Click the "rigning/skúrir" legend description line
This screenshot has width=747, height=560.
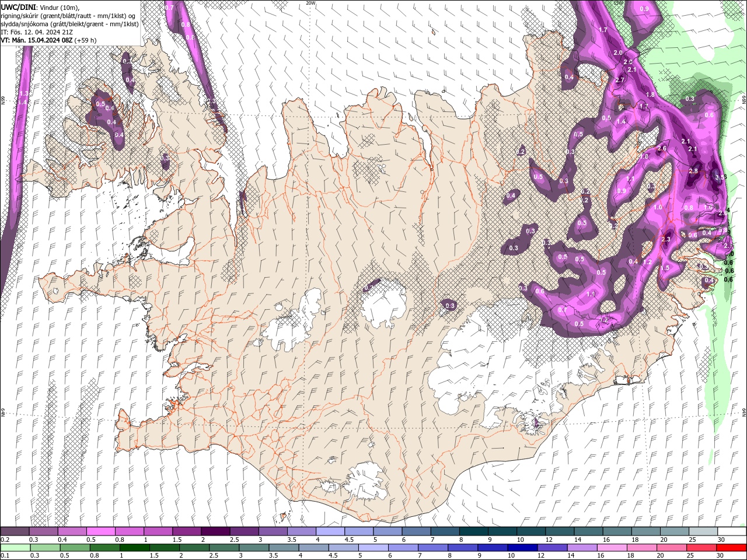(x=69, y=15)
